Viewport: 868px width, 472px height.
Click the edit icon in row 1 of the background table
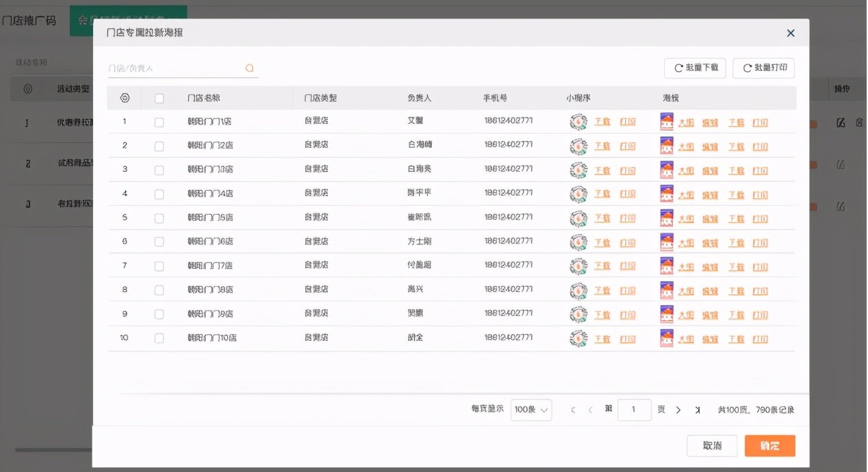[841, 123]
